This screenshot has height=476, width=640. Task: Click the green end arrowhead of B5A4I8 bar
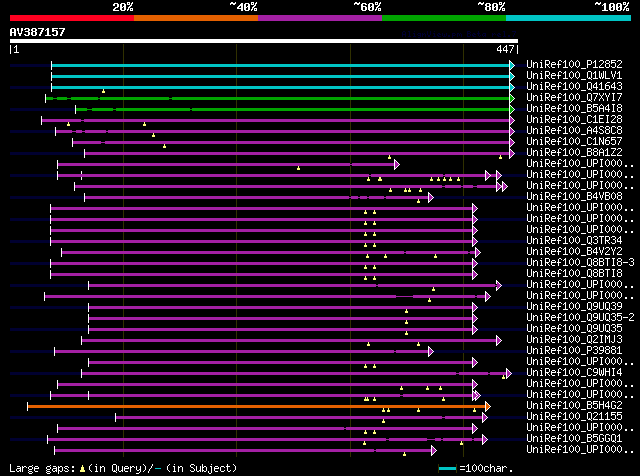pos(512,109)
